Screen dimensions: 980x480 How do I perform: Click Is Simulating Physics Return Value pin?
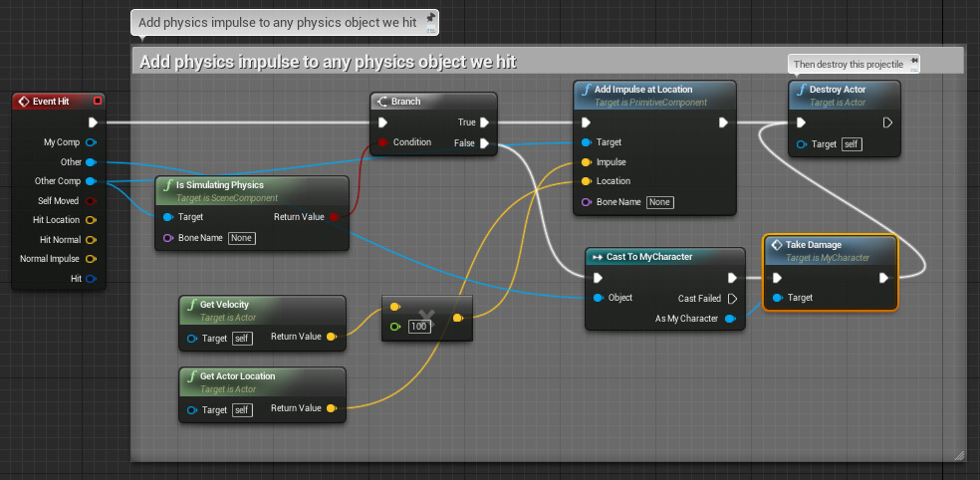334,217
